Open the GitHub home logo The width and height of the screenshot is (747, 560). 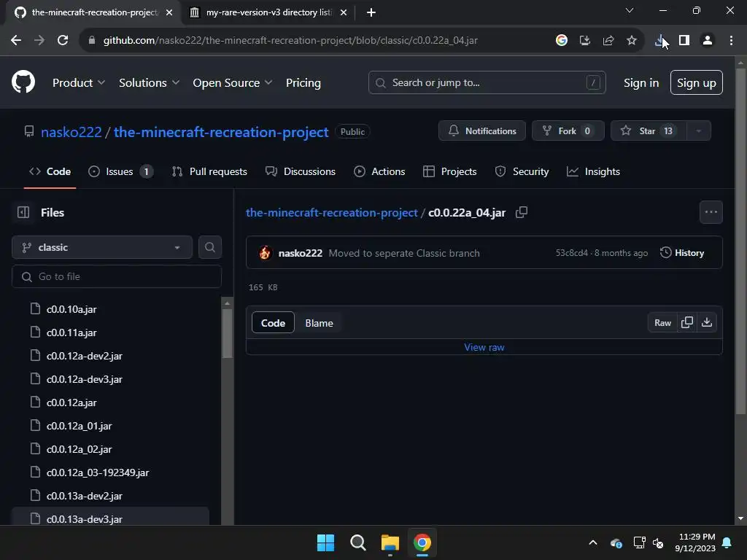(x=23, y=82)
